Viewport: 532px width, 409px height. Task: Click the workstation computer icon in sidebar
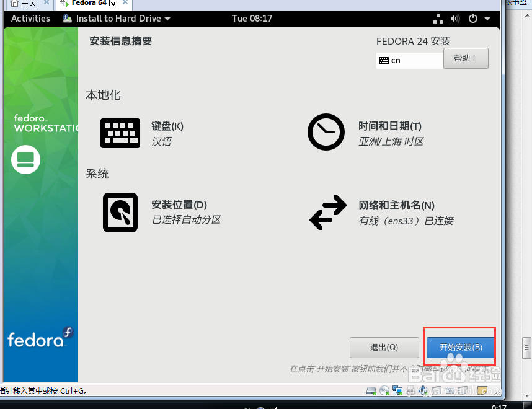click(x=25, y=159)
